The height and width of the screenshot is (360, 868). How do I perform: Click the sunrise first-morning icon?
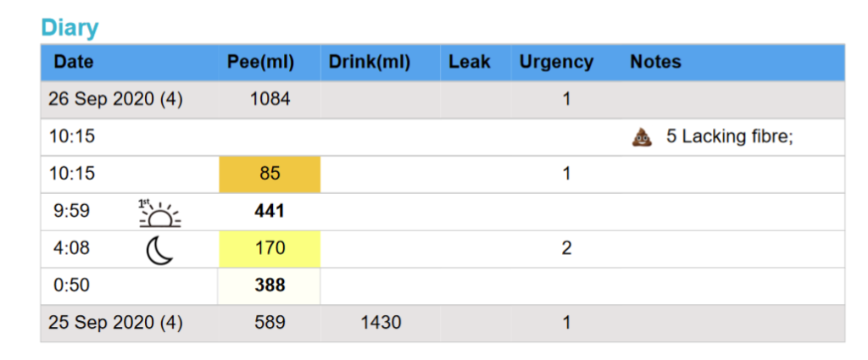[x=159, y=213]
